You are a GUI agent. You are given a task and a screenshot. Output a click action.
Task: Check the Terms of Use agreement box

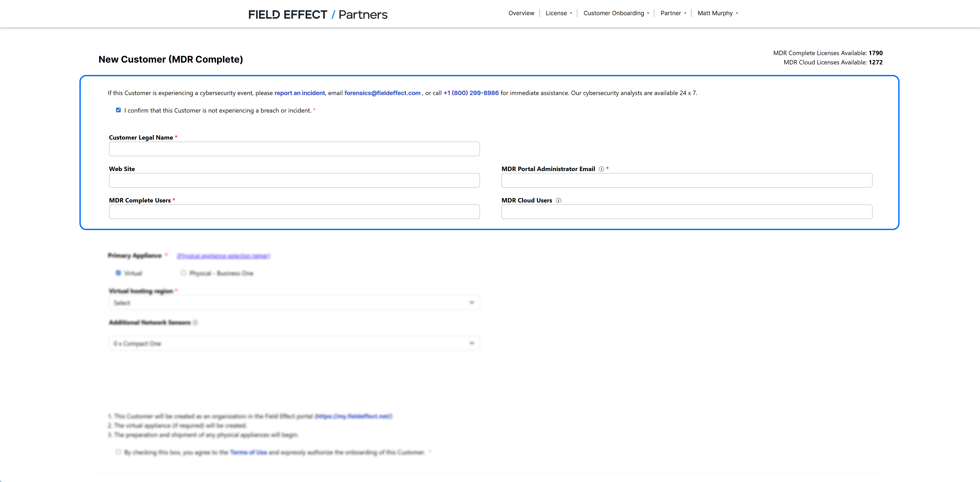coord(118,452)
